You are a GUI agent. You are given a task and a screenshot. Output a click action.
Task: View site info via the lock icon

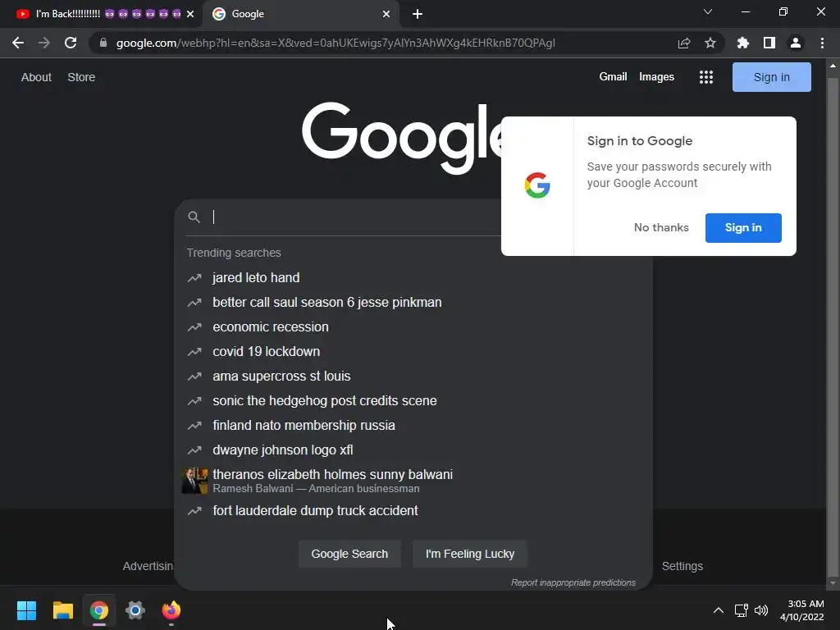pyautogui.click(x=103, y=43)
